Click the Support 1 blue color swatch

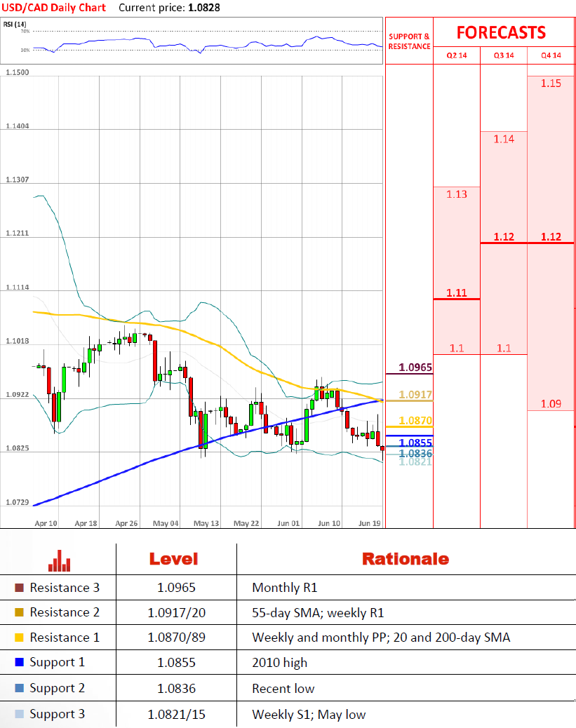point(19,662)
